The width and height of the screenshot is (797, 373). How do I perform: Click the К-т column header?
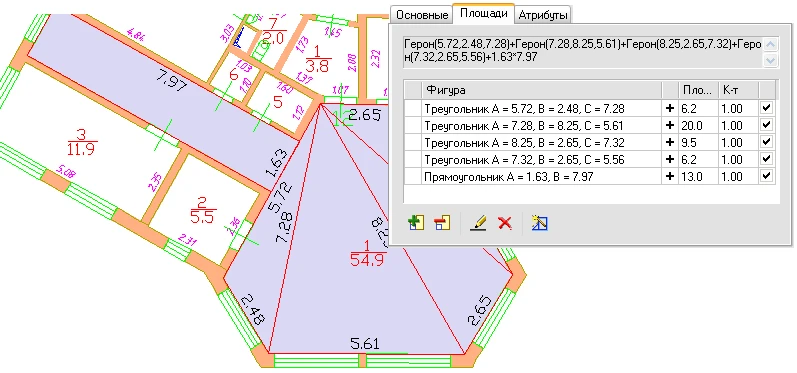(738, 90)
